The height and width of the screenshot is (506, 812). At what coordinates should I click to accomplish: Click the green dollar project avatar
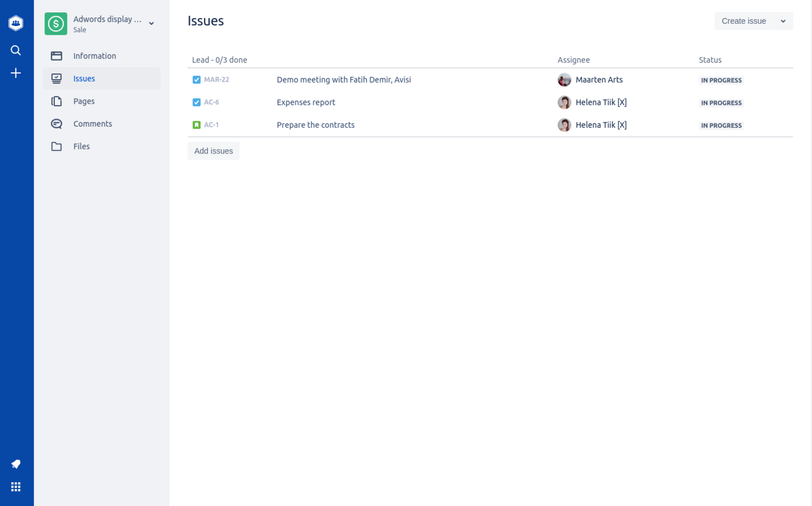pyautogui.click(x=56, y=24)
